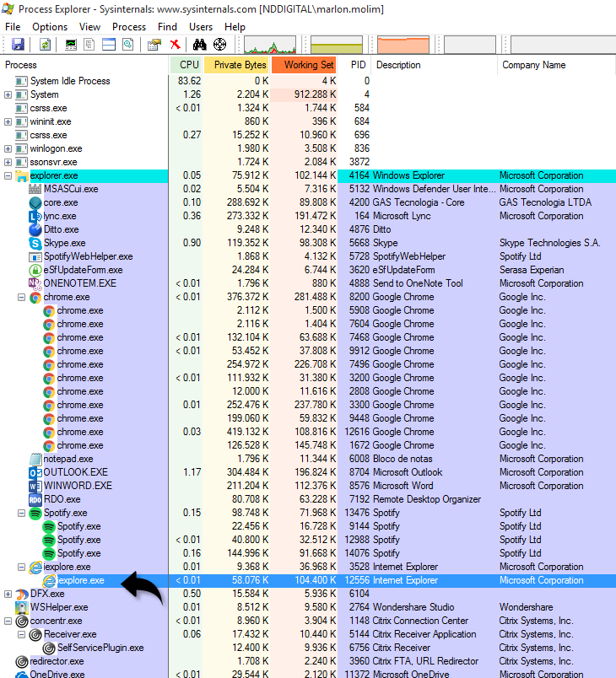Select the System Idle Process row
Viewport: 616px width, 678px height.
pos(308,81)
